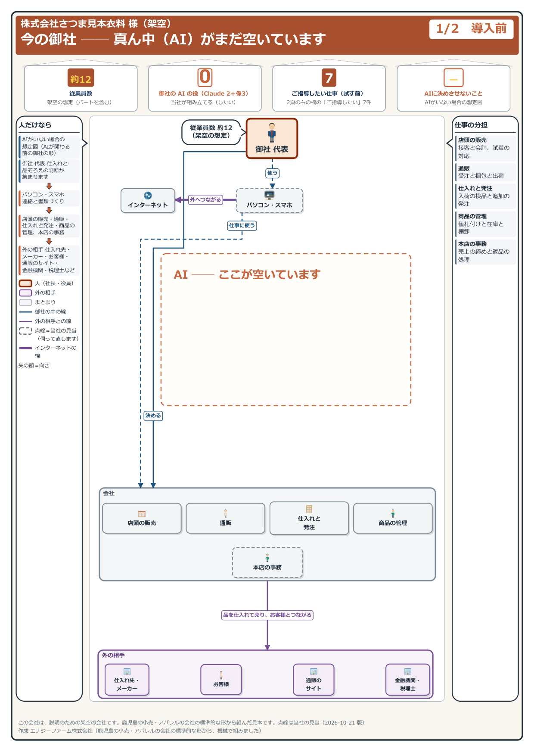Image resolution: width=534 pixels, height=756 pixels.
Task: Click the dash badge on AIに決めさせないこと card
Action: tap(453, 78)
